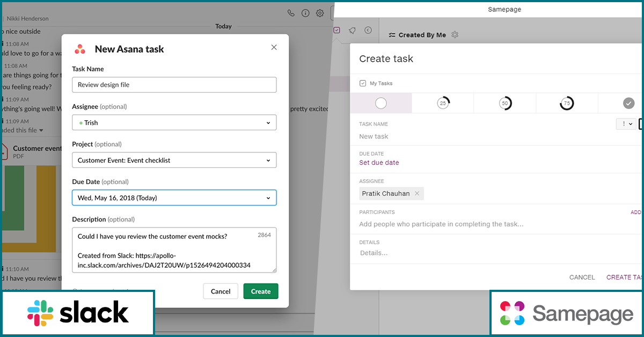Open the info icon in Slack header

point(305,13)
